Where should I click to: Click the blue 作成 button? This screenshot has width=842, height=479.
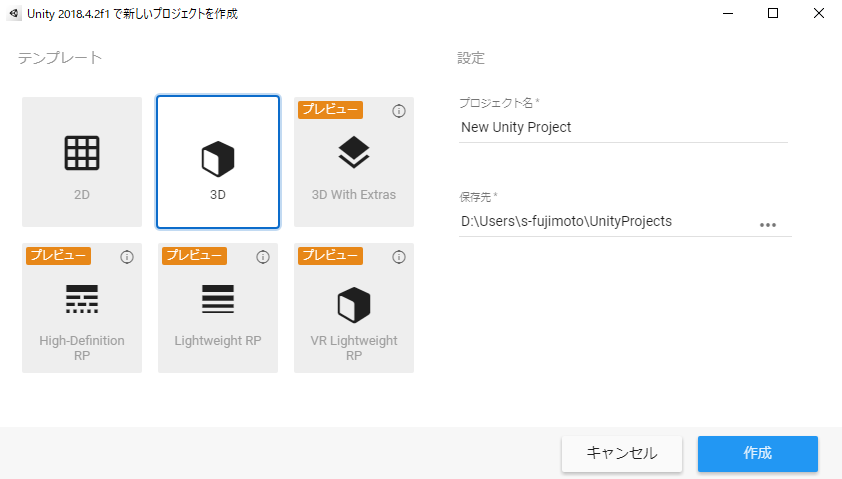758,453
